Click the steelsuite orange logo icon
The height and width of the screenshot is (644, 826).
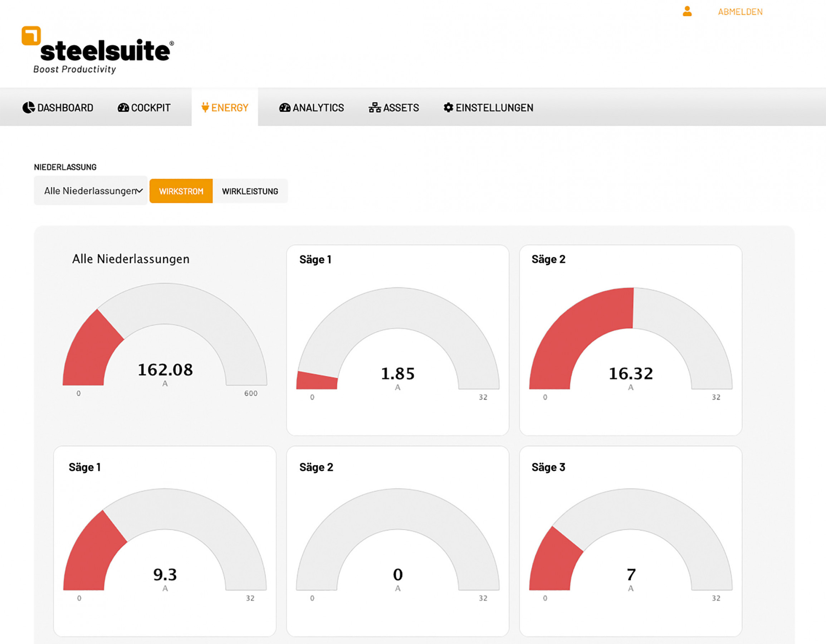(31, 36)
